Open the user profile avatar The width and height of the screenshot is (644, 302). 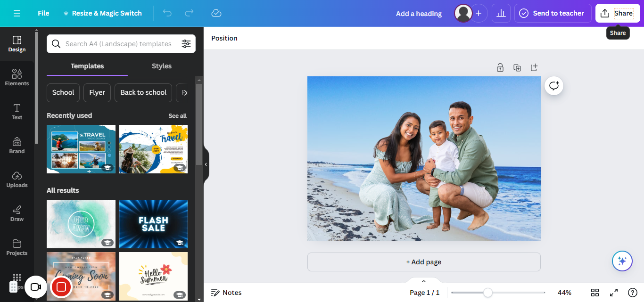pyautogui.click(x=463, y=13)
